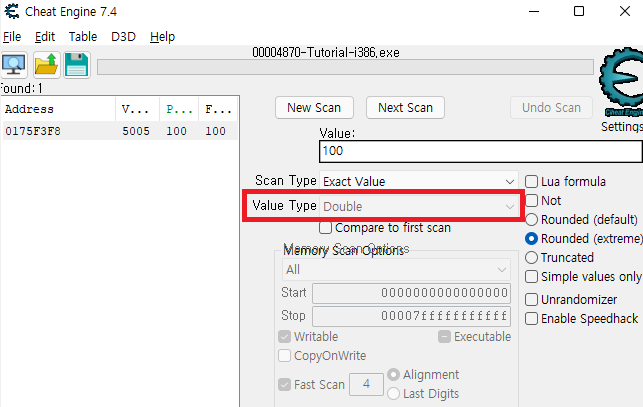Click the Cheat Engine logo for settings

click(621, 83)
